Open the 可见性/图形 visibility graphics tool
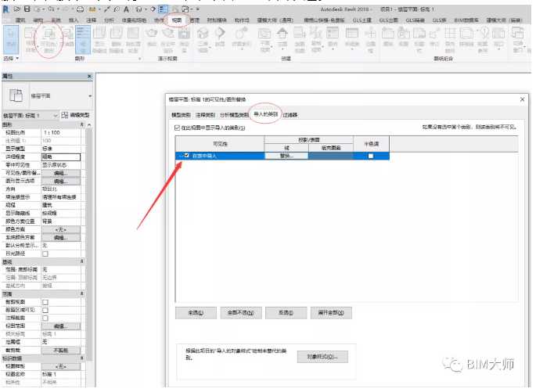Viewport: 536px width, 392px height. 49,40
